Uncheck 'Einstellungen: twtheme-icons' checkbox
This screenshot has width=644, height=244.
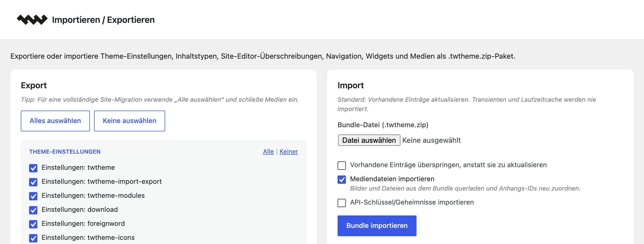click(x=33, y=238)
